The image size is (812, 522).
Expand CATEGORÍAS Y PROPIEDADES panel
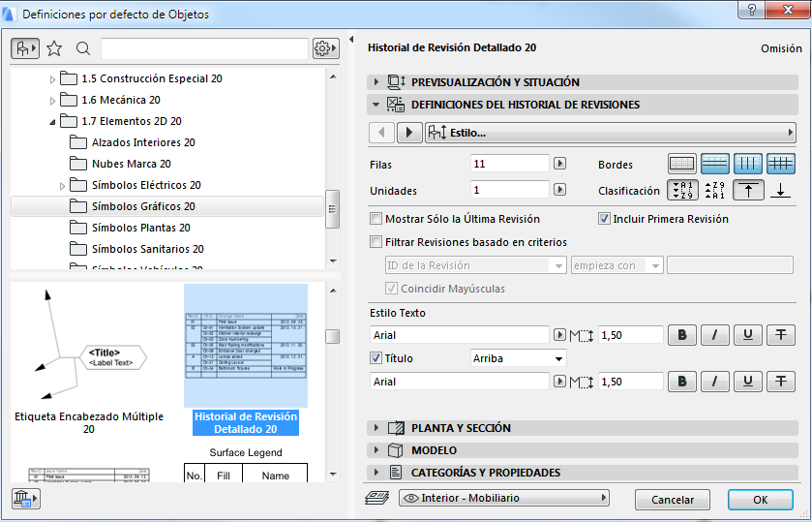pos(583,473)
